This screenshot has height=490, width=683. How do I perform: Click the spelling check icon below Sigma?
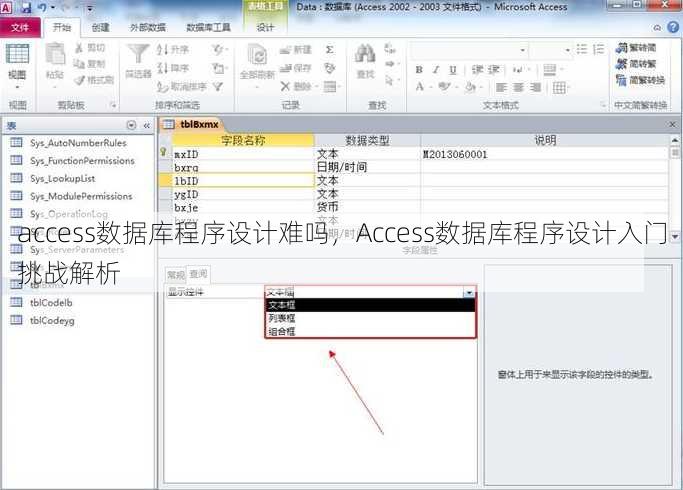tap(330, 68)
